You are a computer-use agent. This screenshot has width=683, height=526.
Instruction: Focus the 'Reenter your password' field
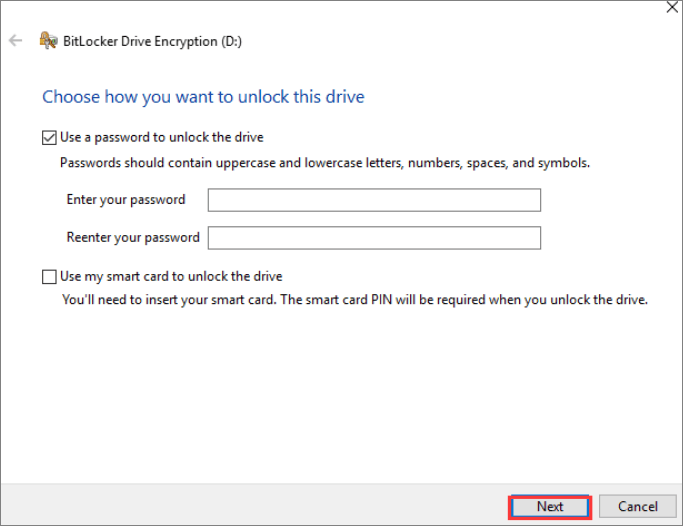tap(374, 238)
